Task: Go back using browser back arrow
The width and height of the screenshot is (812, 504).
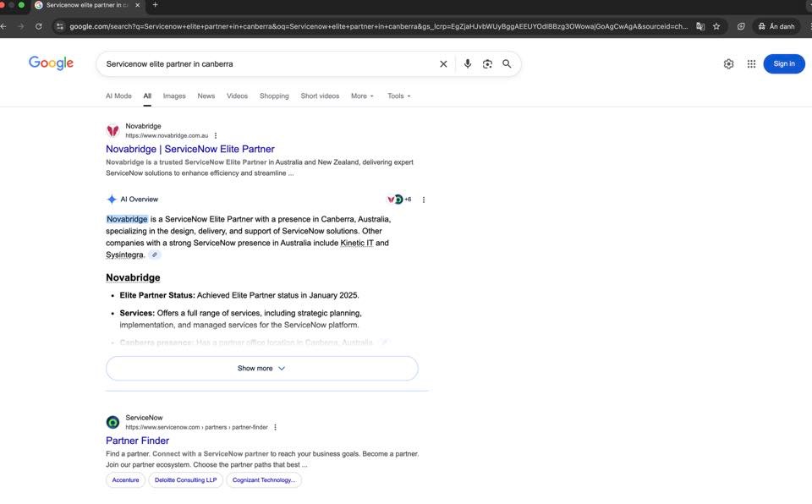Action: tap(4, 26)
